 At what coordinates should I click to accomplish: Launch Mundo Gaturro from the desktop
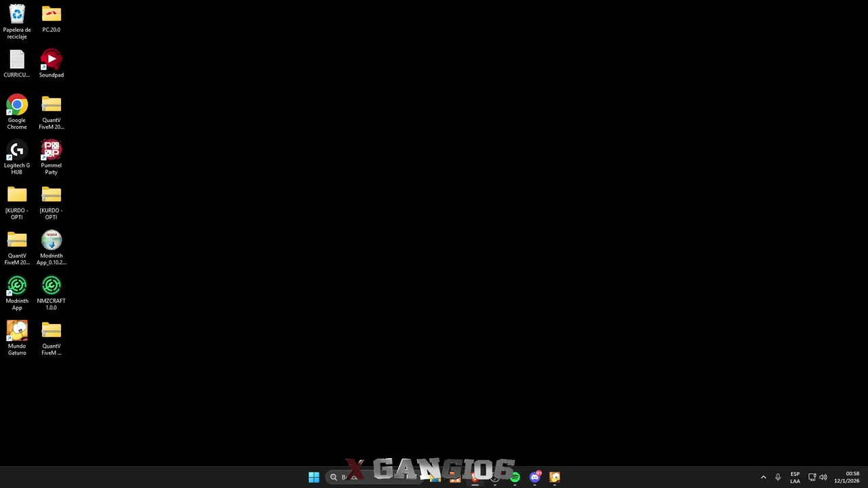point(17,339)
